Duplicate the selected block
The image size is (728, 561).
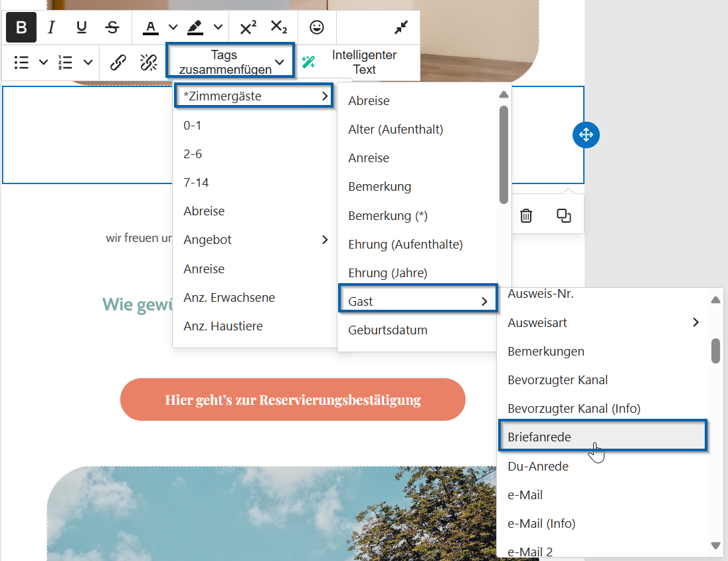click(x=564, y=215)
